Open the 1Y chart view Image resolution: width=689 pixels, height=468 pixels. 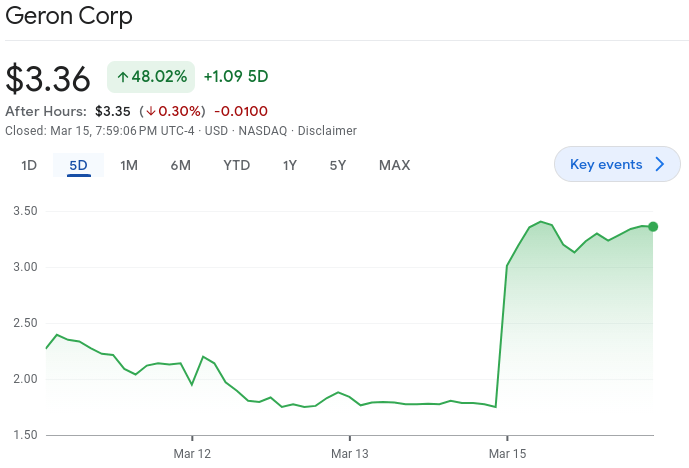tap(290, 165)
